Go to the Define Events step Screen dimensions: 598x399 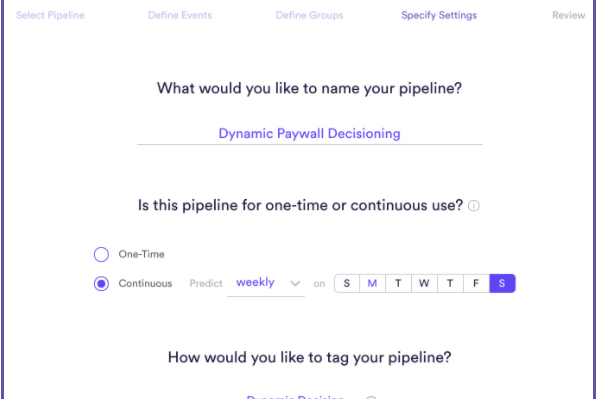[180, 15]
